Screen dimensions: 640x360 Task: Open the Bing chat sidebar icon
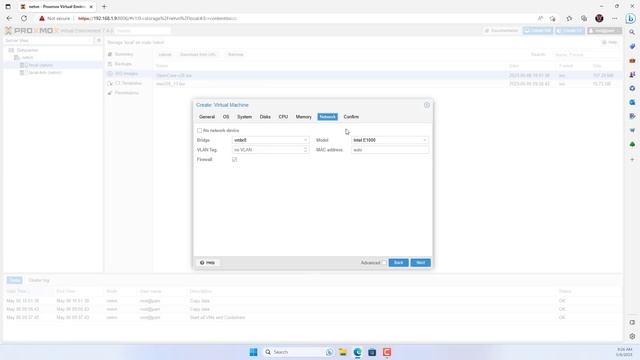(631, 18)
